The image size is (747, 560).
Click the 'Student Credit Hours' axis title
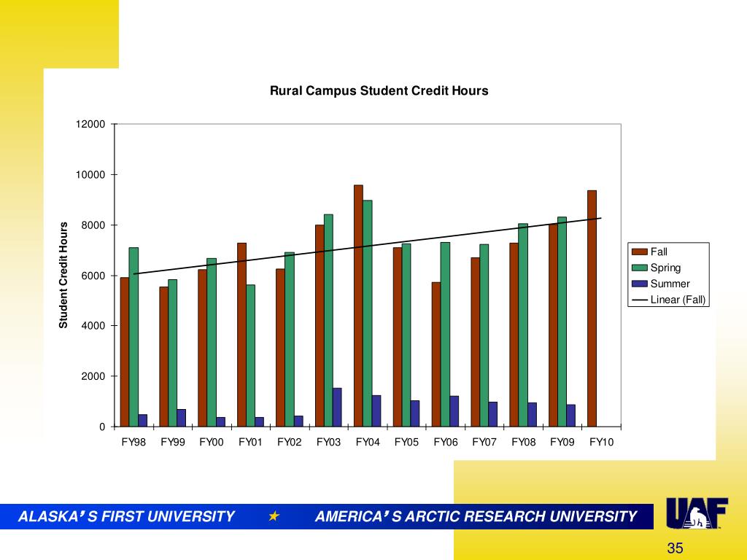coord(63,275)
